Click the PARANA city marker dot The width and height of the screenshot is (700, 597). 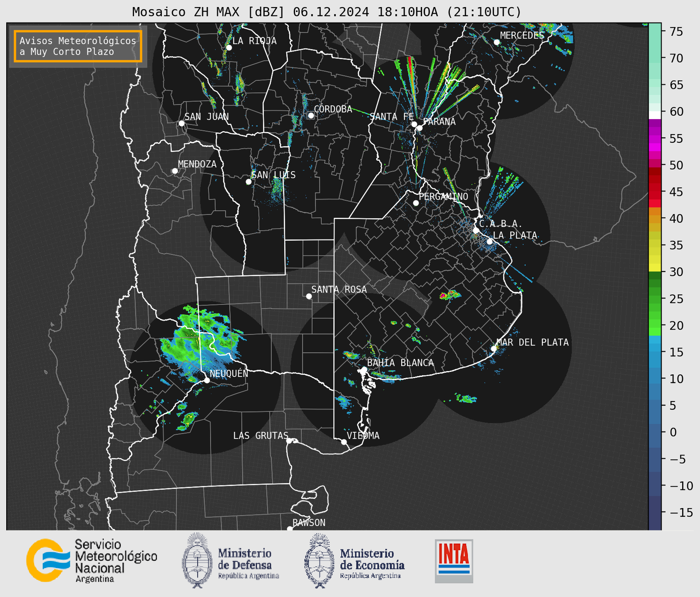pos(420,128)
